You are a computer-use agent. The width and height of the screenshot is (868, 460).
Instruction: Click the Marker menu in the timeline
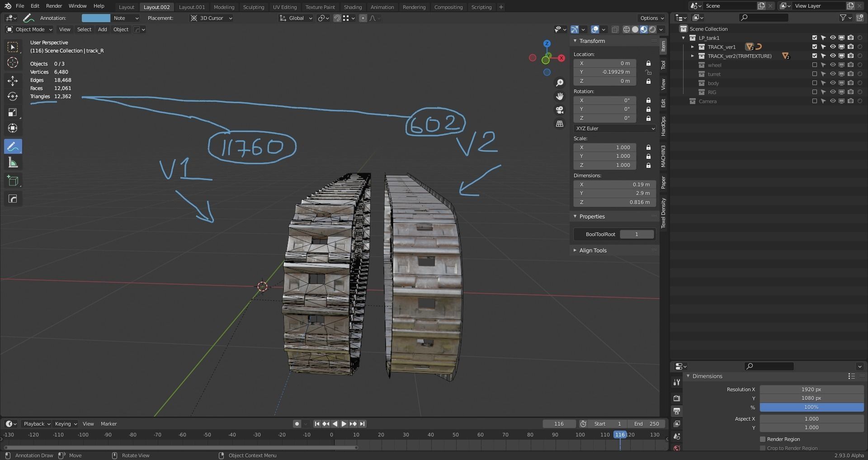click(x=108, y=424)
